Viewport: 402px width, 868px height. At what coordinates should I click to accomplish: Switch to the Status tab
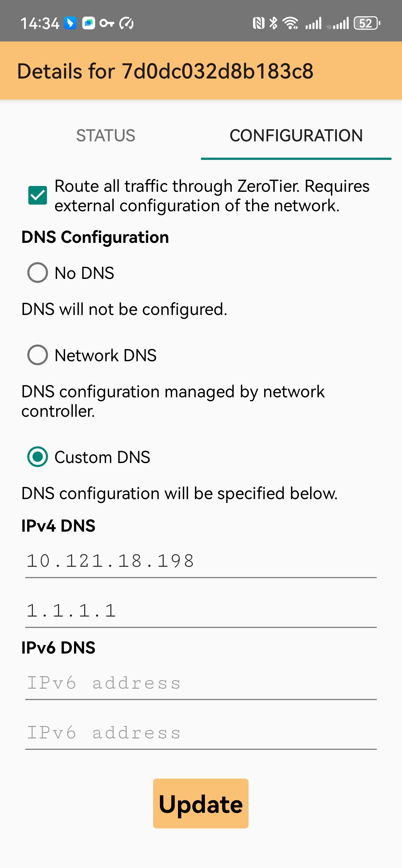tap(106, 135)
